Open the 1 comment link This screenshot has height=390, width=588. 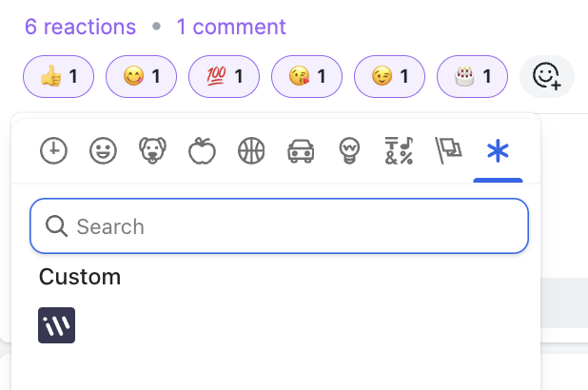pos(231,27)
